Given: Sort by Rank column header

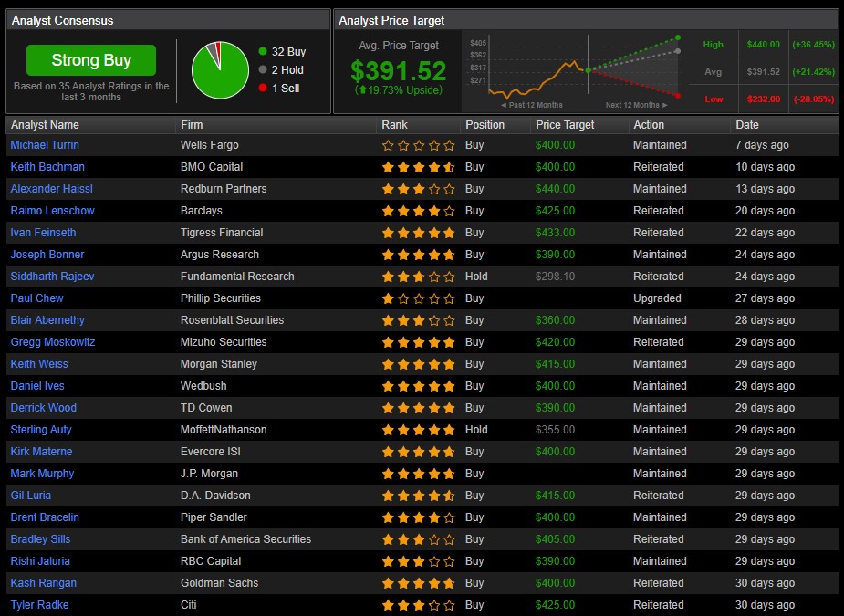Looking at the screenshot, I should [x=394, y=125].
